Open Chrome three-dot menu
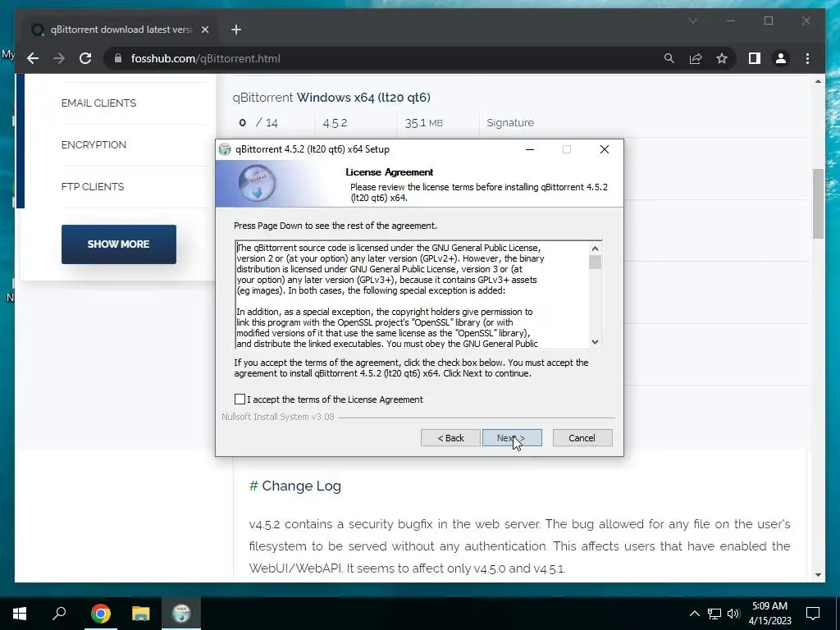Viewport: 840px width, 630px height. (x=807, y=58)
